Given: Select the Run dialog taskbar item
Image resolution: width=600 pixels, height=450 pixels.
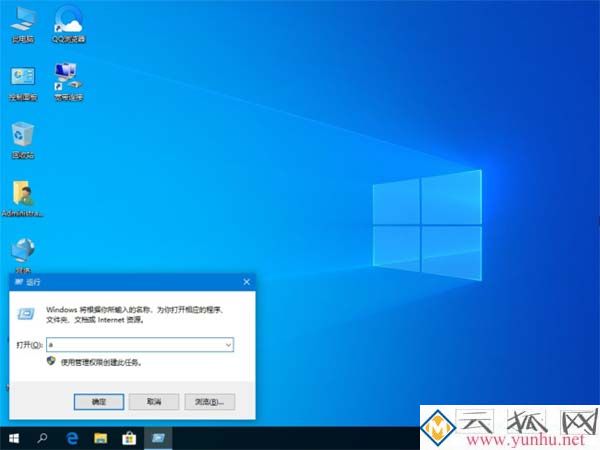Looking at the screenshot, I should click(158, 438).
